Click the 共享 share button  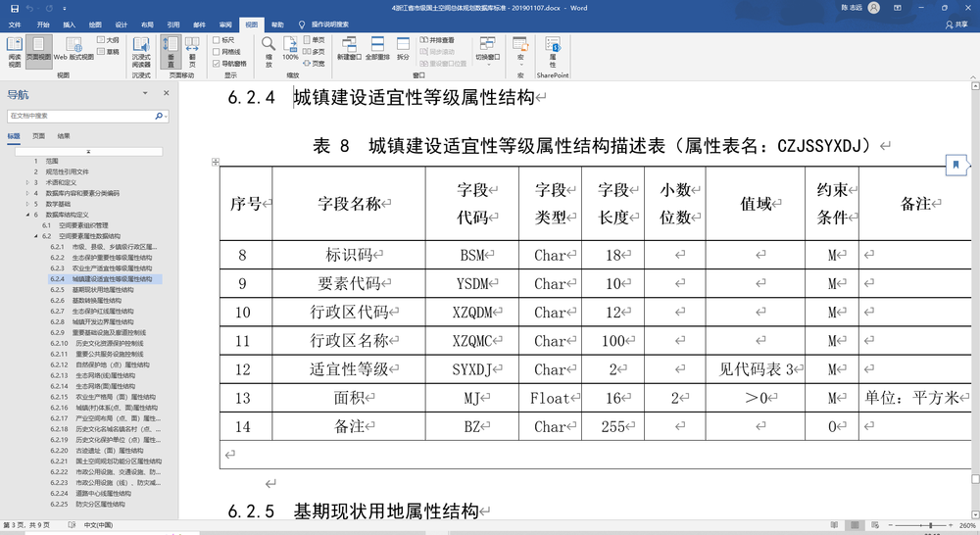tap(956, 25)
